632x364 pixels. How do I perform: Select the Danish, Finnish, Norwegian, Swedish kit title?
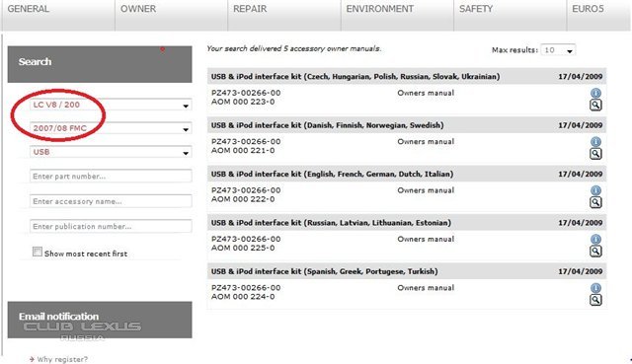coord(327,125)
